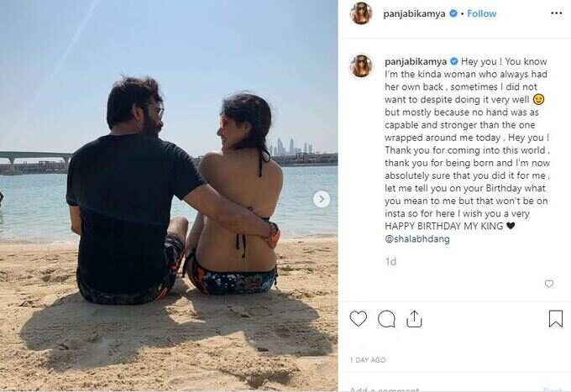Click the winking emoji in the caption
This screenshot has width=571, height=392.
[538, 99]
